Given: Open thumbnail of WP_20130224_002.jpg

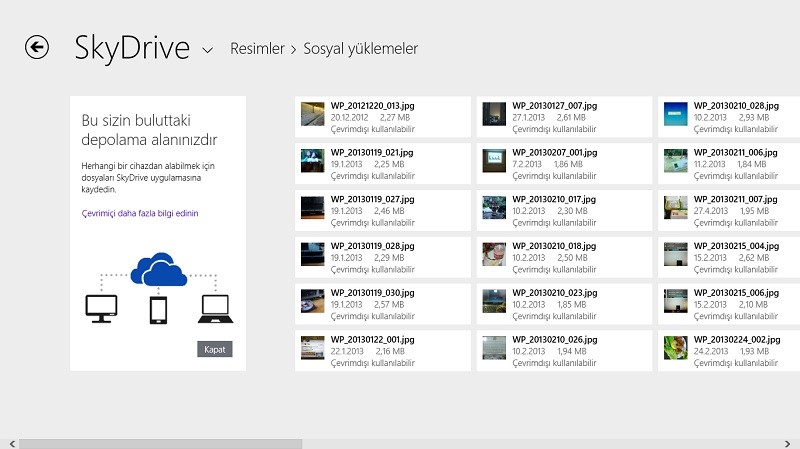Looking at the screenshot, I should [x=676, y=348].
